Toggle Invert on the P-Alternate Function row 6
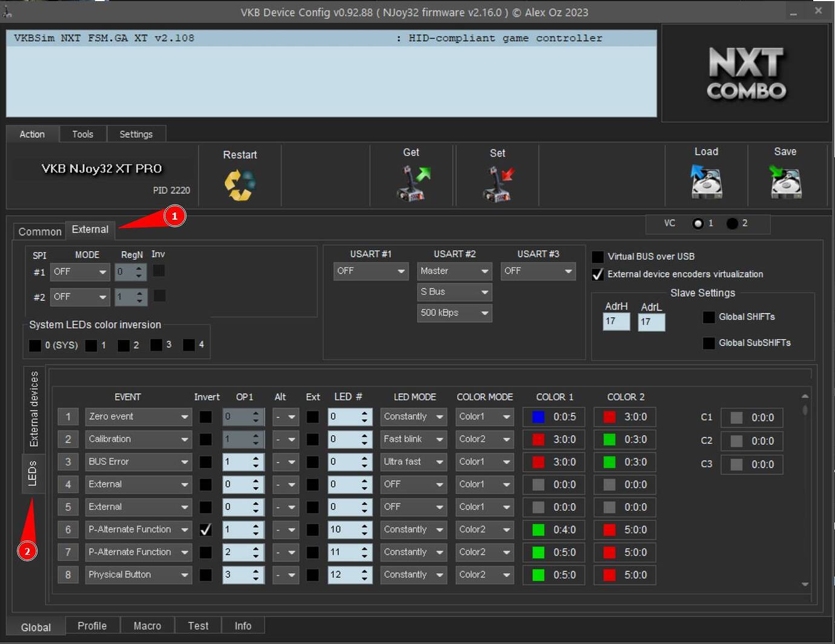Image resolution: width=835 pixels, height=644 pixels. [206, 529]
